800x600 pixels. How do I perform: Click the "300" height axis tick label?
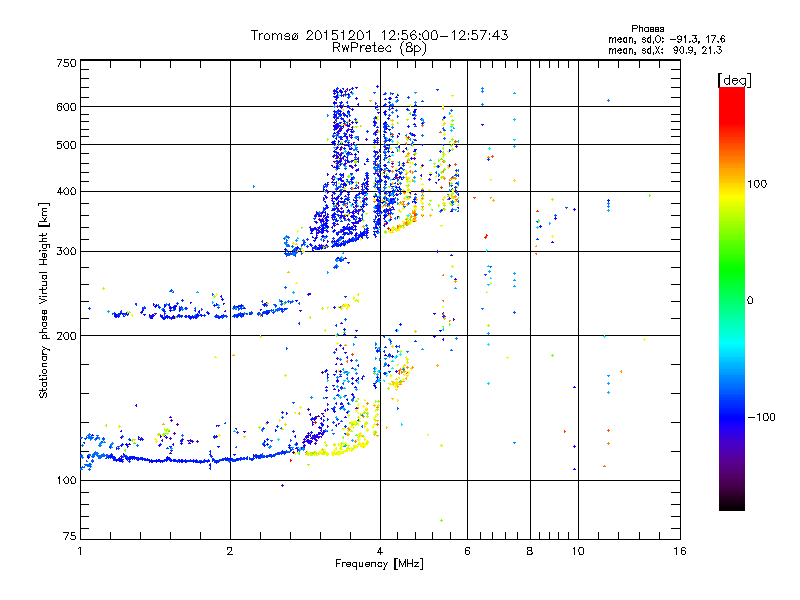66,251
